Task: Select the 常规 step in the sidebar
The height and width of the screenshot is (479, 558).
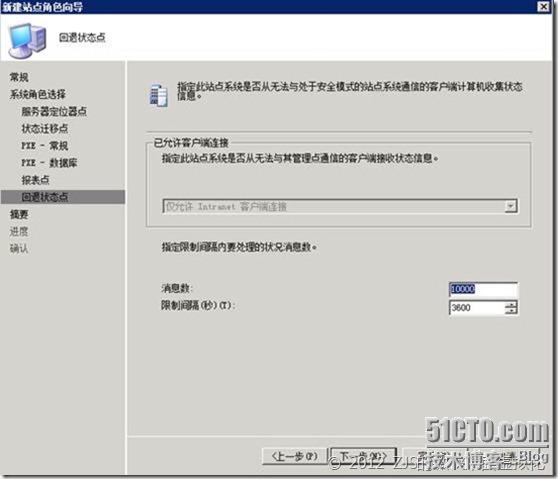Action: [x=19, y=77]
